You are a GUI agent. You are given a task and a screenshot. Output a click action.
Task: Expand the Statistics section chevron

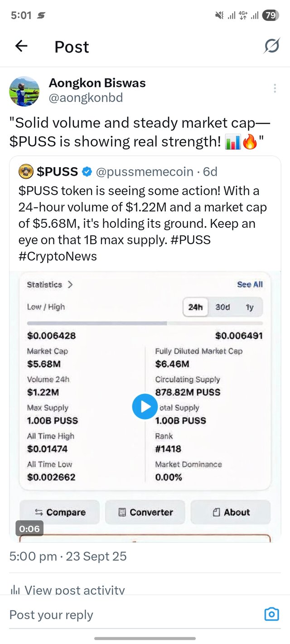click(x=70, y=284)
